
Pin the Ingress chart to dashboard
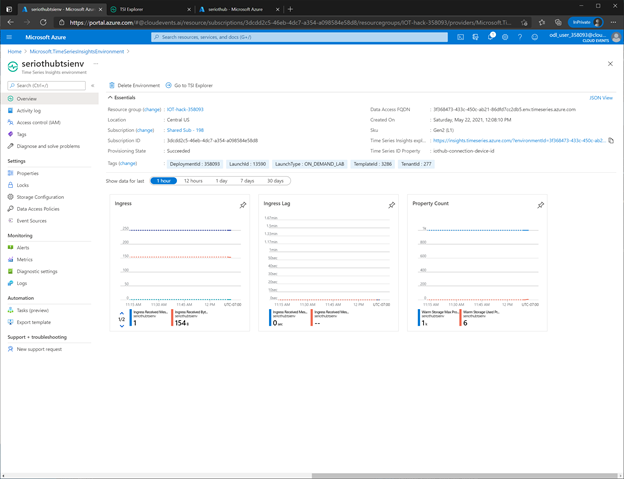coord(243,205)
